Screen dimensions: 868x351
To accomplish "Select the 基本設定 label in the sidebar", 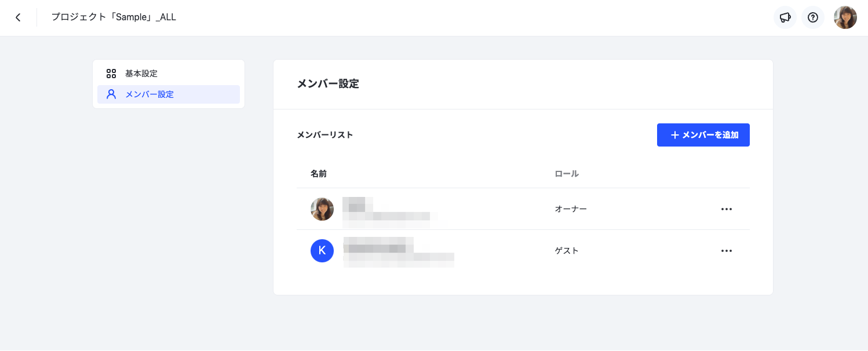I will 141,74.
